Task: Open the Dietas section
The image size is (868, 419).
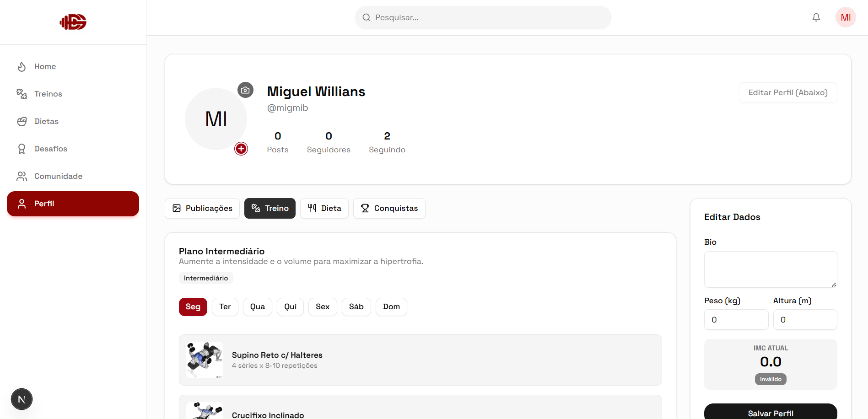Action: click(x=46, y=121)
